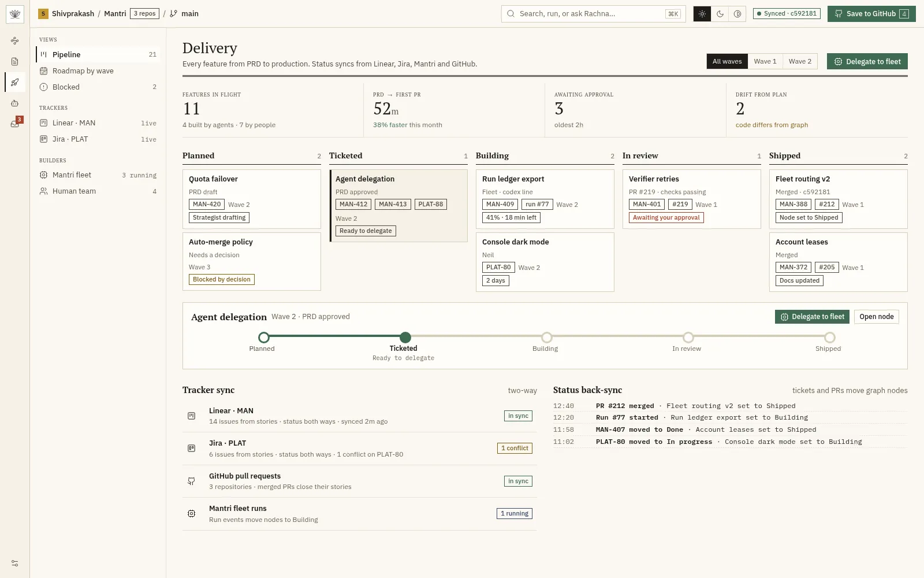The width and height of the screenshot is (924, 578).
Task: Select the rocket Delivery icon in rail
Action: pos(15,82)
